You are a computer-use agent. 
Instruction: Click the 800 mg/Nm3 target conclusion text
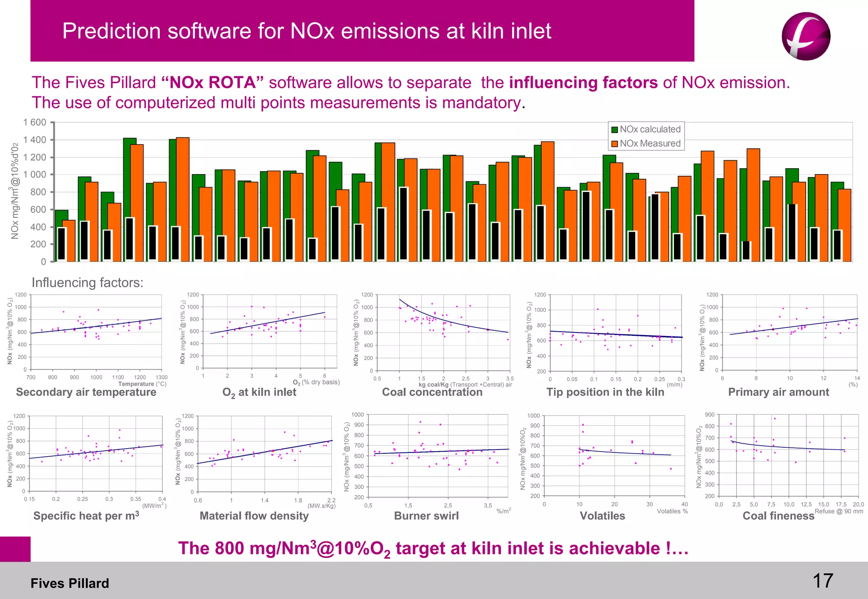(433, 549)
